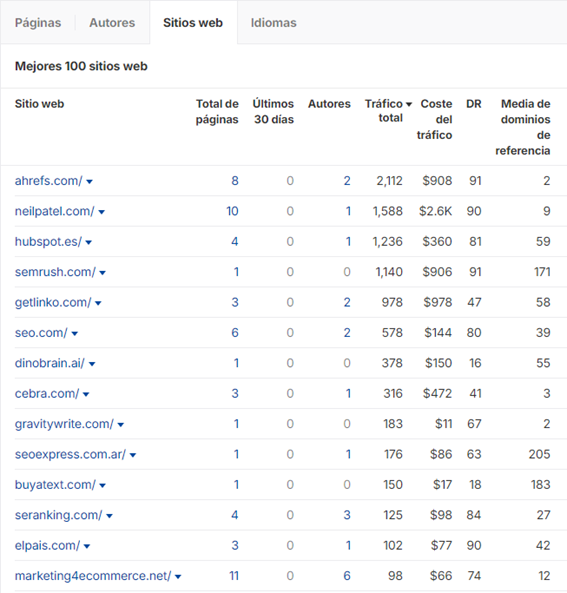Click Media de dominios de referencia header
567x593 pixels.
pos(523,127)
